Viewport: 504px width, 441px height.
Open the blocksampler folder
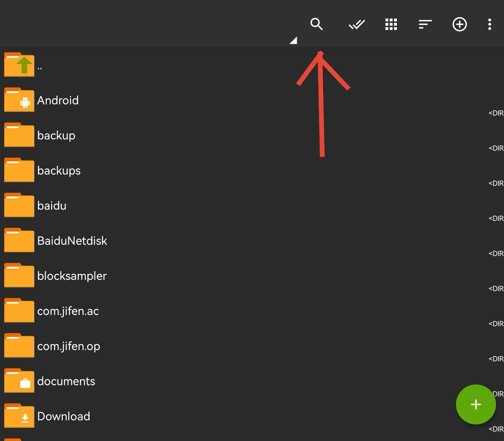tap(252, 276)
